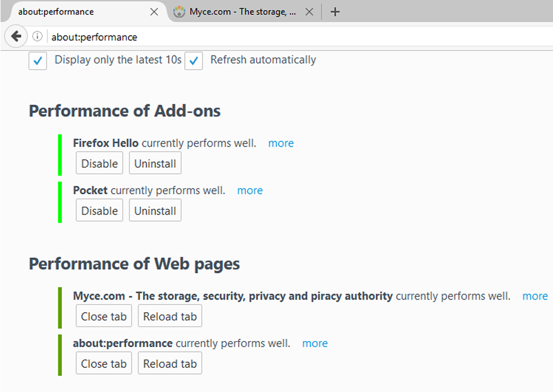Uninstall the Firefox Hello add-on
The image size is (553, 392).
155,163
